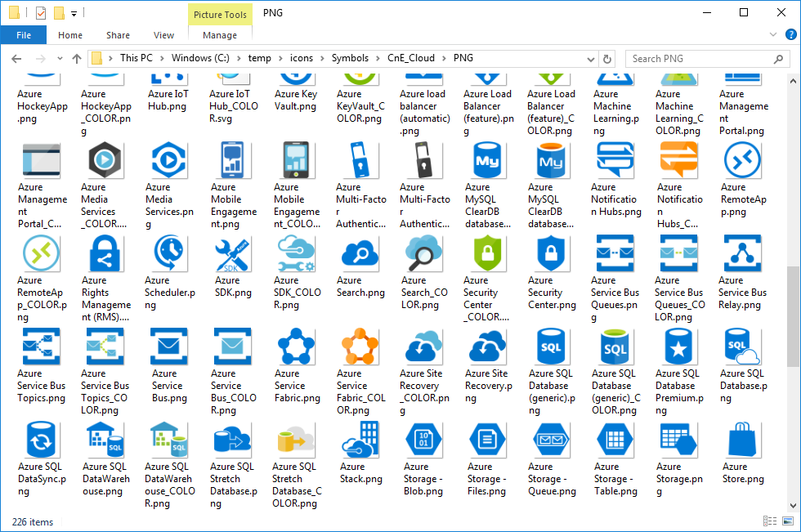Switch to Details view in status bar
Screen dimensions: 801x532
(769, 521)
